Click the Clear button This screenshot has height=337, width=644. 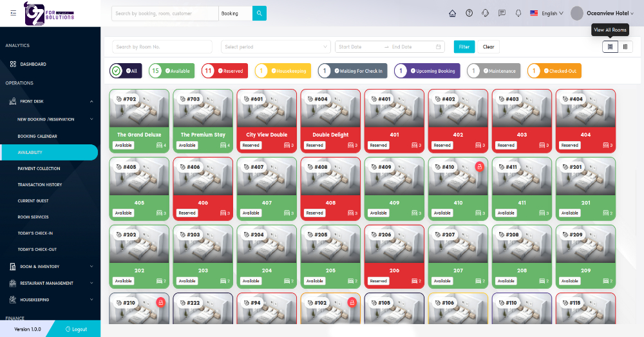pos(488,46)
